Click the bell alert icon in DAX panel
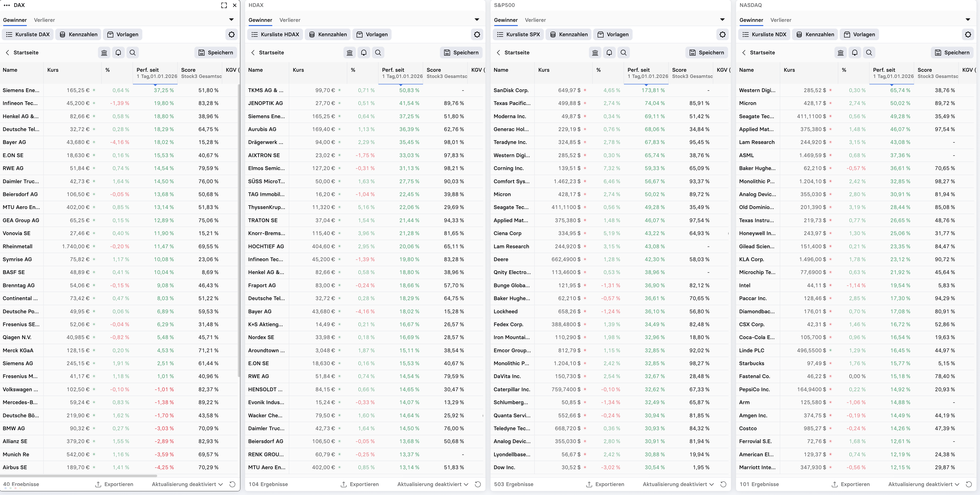This screenshot has height=495, width=980. click(x=118, y=53)
